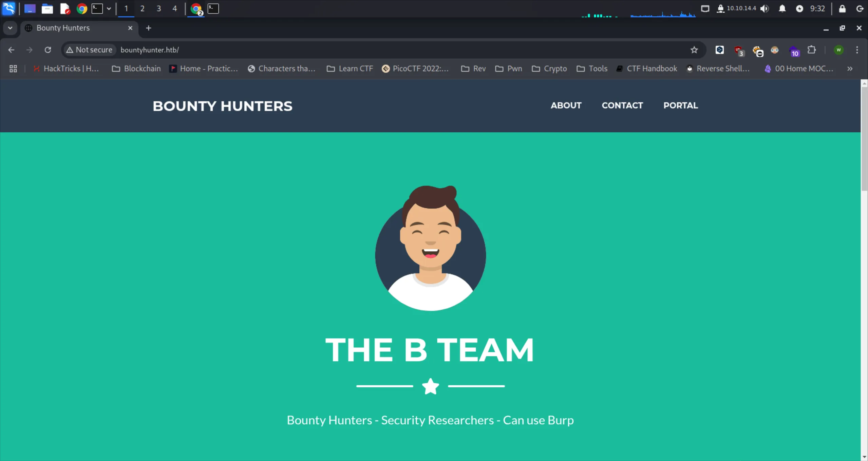868x461 pixels.
Task: Click the page's vertical scrollbar thumb
Action: pyautogui.click(x=864, y=139)
